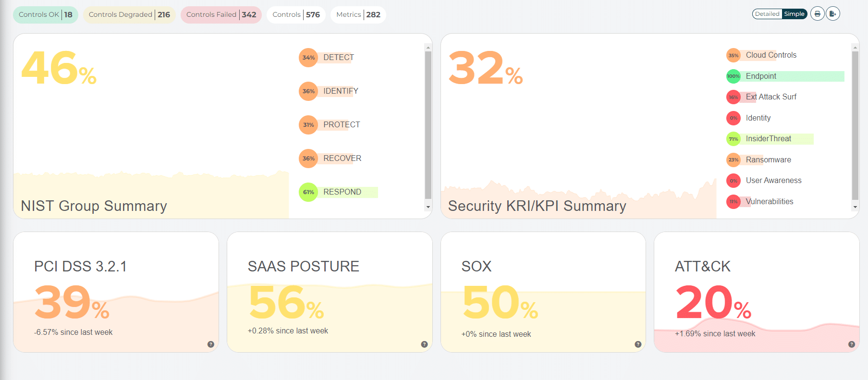
Task: Open help icon on SAAS POSTURE card
Action: 424,344
